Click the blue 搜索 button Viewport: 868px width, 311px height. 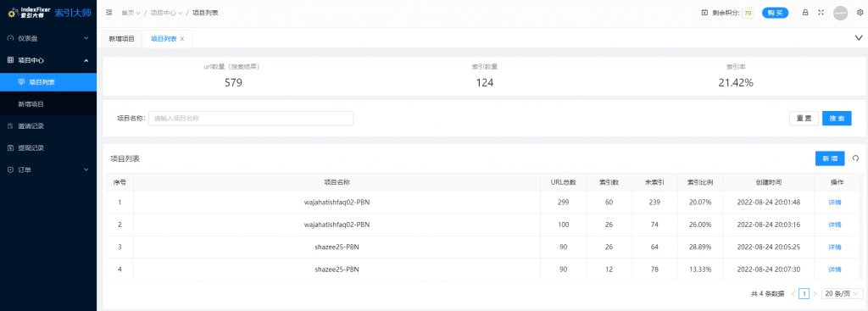(837, 119)
